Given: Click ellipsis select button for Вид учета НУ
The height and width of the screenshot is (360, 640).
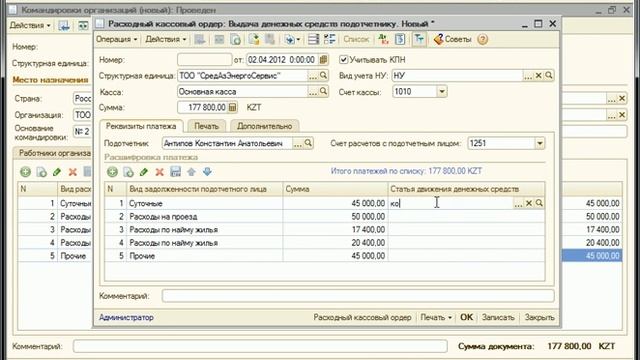Looking at the screenshot, I should (x=528, y=76).
